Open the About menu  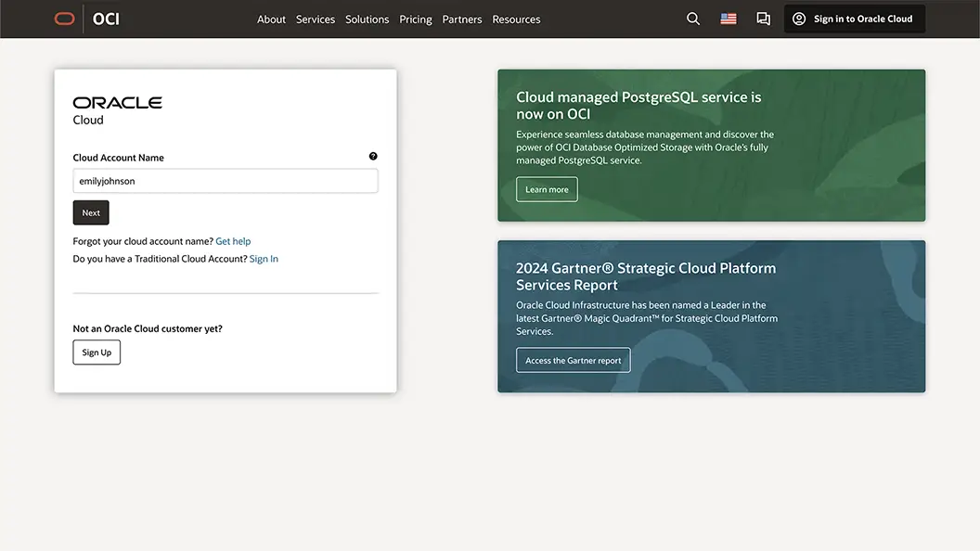[271, 19]
